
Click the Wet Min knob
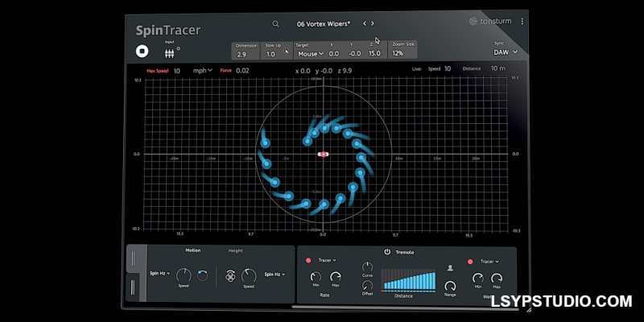477,278
